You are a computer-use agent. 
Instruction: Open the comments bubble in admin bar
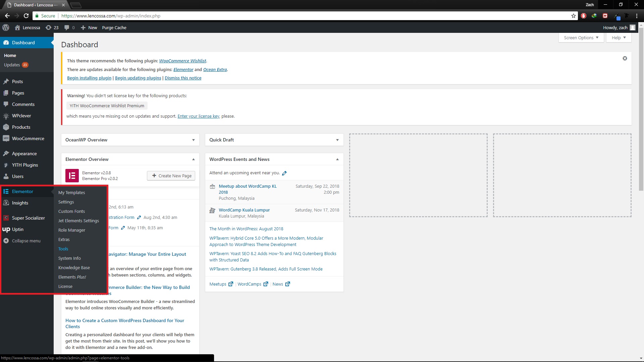point(67,27)
